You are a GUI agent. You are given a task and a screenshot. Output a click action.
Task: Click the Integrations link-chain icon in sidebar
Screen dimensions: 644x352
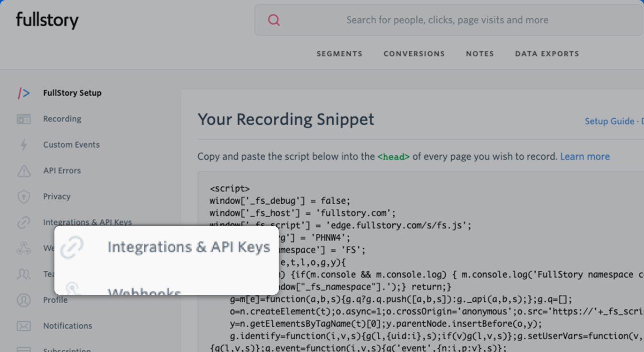click(x=24, y=222)
